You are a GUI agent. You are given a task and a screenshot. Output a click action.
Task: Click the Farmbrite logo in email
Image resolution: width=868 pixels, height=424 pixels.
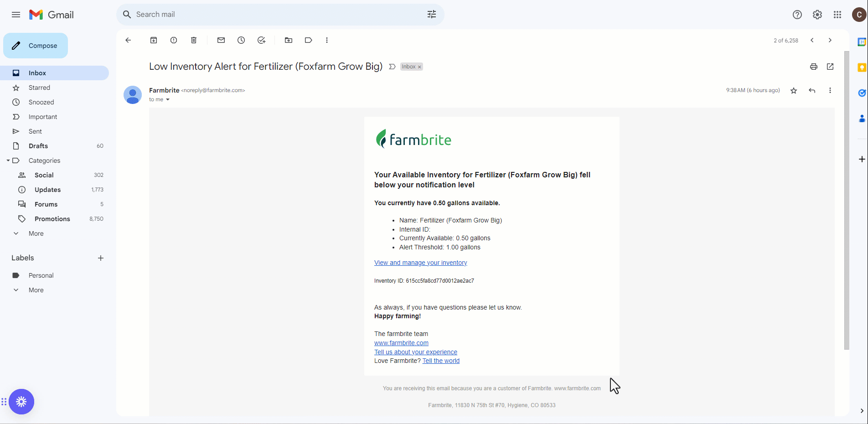413,139
